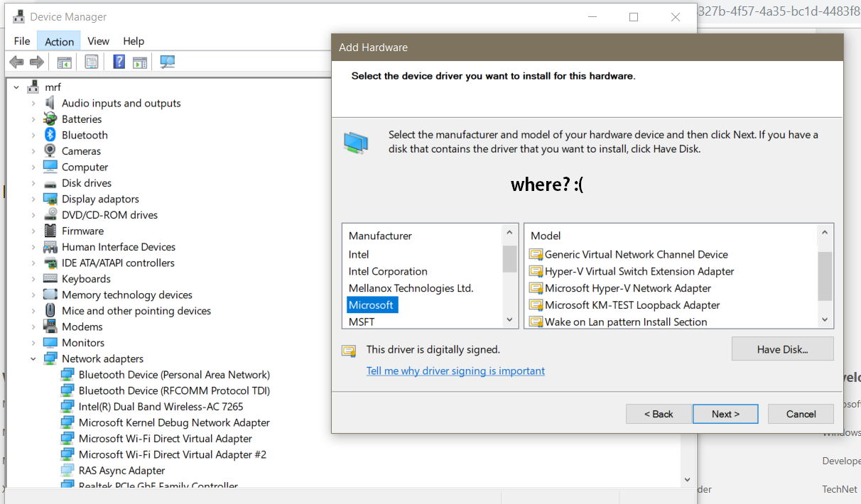Select Bluetooth Device (Personal Area Network)
Image resolution: width=861 pixels, height=504 pixels.
[x=174, y=375]
